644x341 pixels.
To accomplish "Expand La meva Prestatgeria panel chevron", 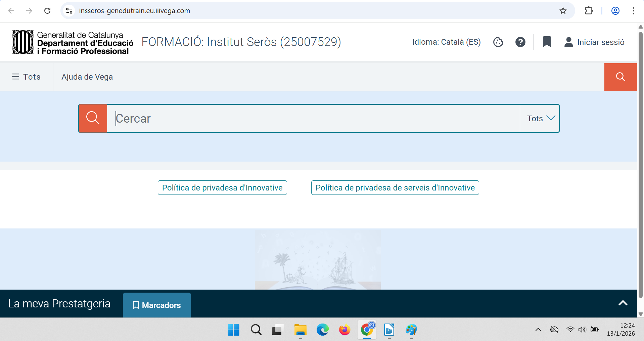I will point(623,303).
